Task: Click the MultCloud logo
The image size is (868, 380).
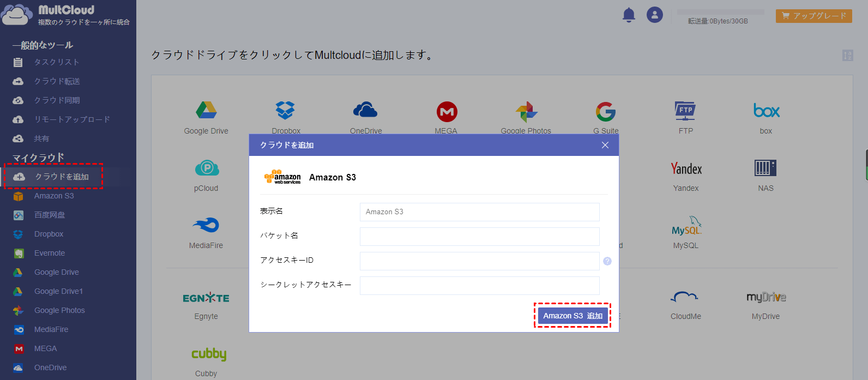Action: point(65,15)
